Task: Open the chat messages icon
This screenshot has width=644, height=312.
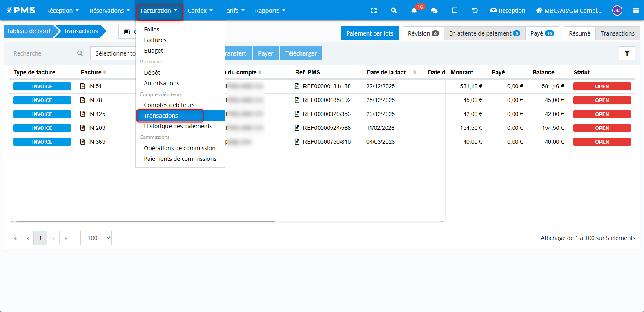Action: coord(434,11)
